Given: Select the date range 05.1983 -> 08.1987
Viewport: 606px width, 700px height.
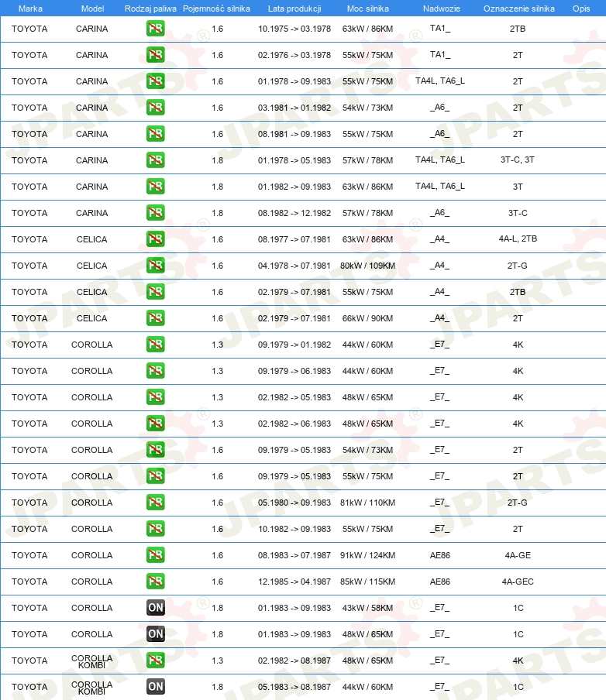Looking at the screenshot, I should (294, 688).
